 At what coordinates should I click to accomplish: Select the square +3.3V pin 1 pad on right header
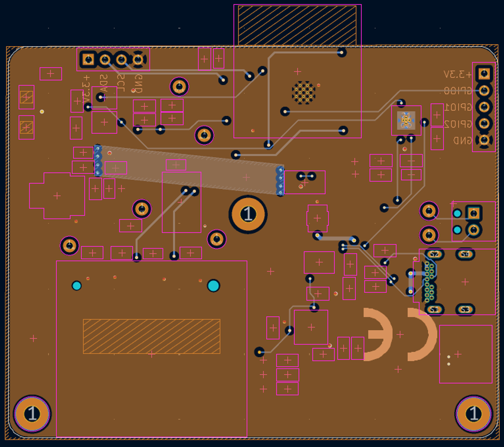[484, 72]
